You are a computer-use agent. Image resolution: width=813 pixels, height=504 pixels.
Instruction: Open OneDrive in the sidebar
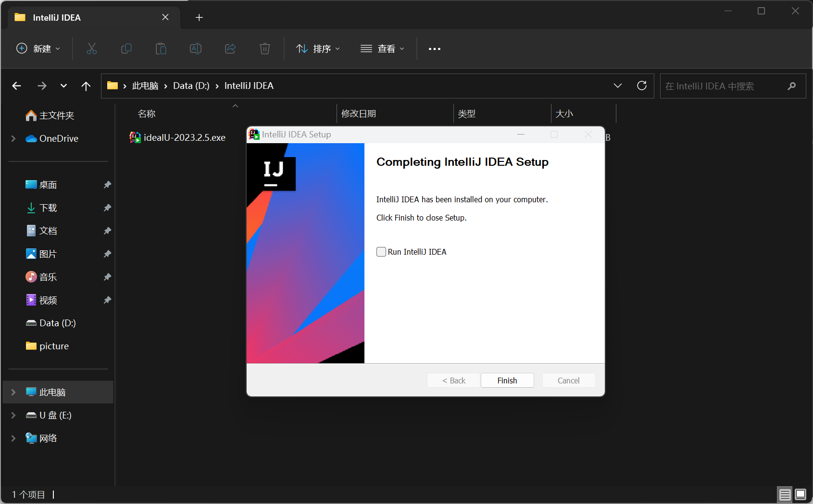(52, 138)
